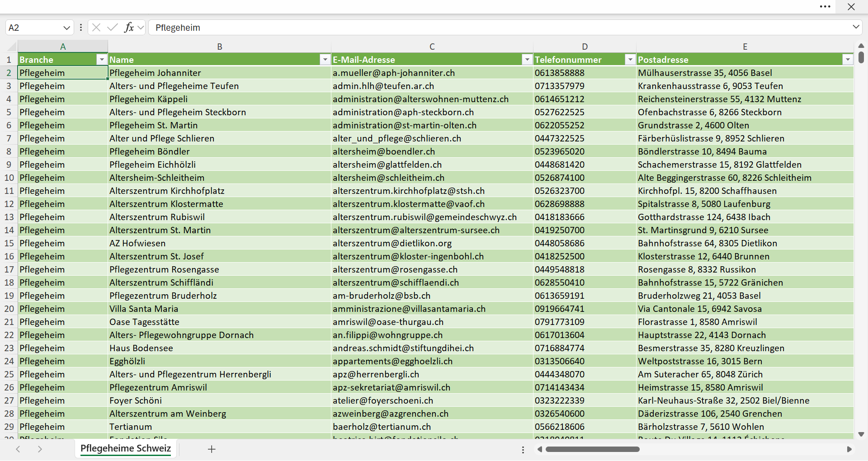
Task: Click the horizontal scrollbar right arrow
Action: tap(849, 449)
